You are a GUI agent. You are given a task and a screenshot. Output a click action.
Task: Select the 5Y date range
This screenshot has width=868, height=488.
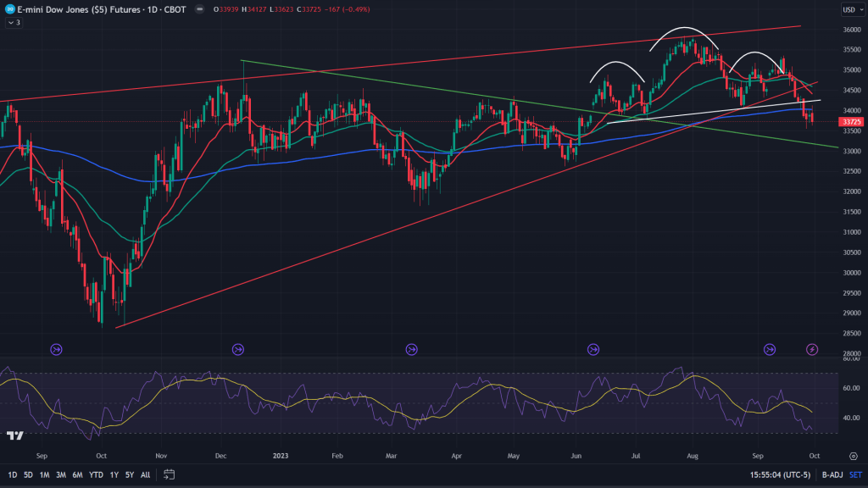[x=129, y=474]
